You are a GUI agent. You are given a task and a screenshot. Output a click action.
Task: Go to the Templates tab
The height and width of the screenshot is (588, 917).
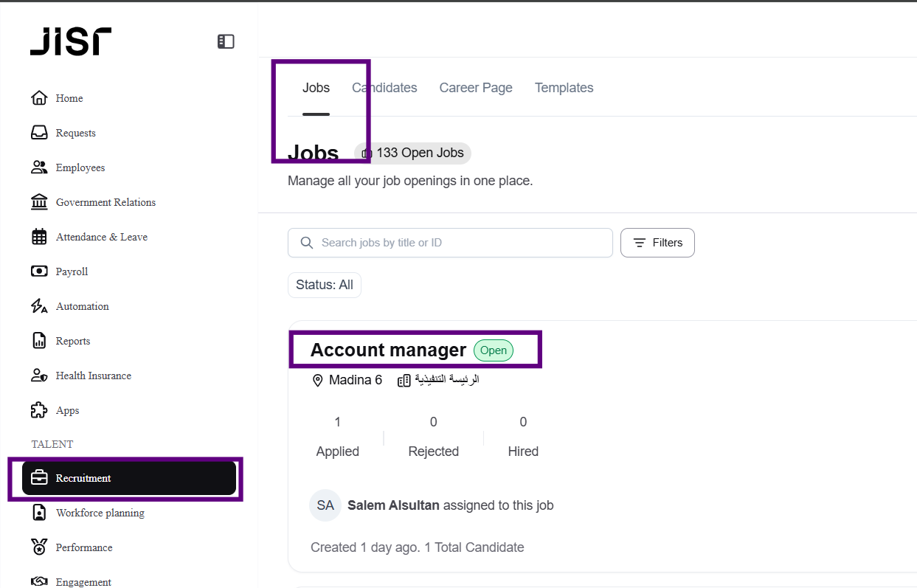click(564, 88)
